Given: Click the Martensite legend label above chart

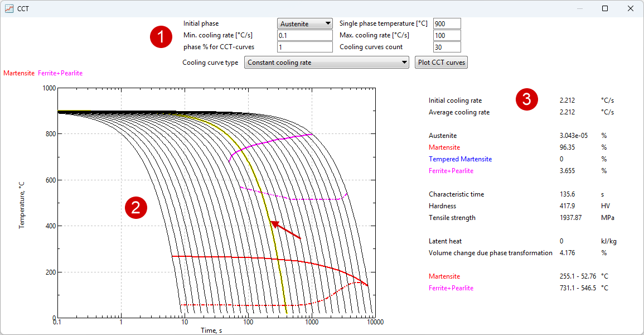Looking at the screenshot, I should [x=19, y=73].
